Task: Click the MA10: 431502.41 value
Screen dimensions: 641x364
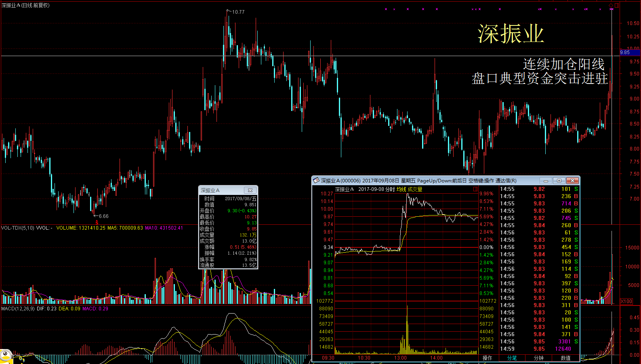Action: [164, 228]
